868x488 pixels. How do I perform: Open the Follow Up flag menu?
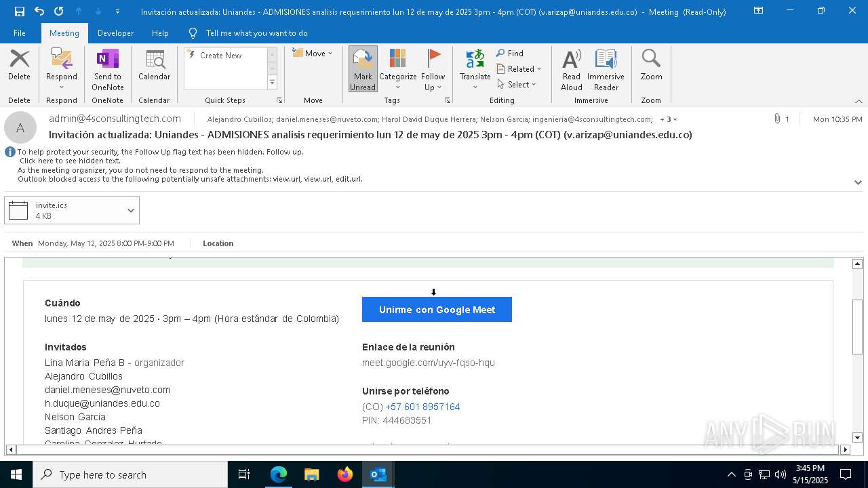click(433, 69)
